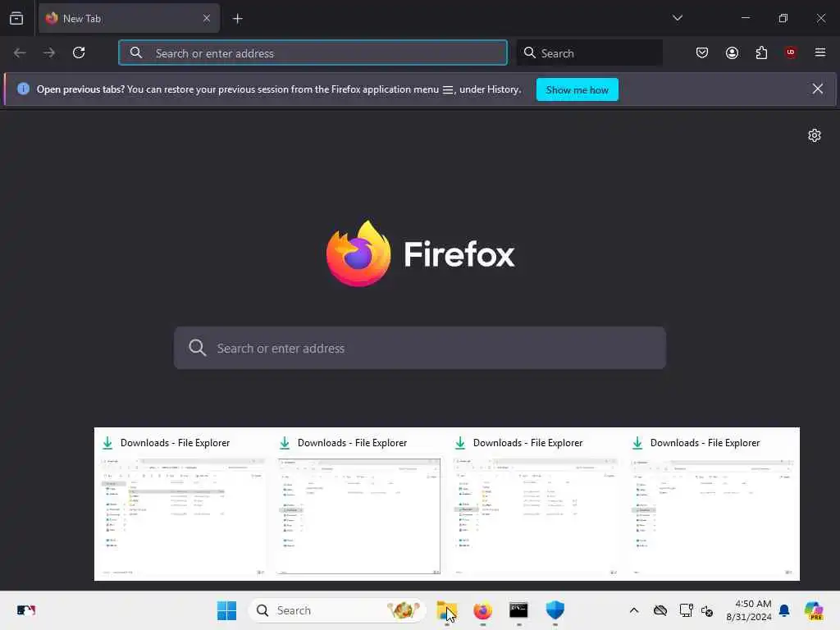Expand the list all tabs chevron
The width and height of the screenshot is (840, 630).
[677, 18]
